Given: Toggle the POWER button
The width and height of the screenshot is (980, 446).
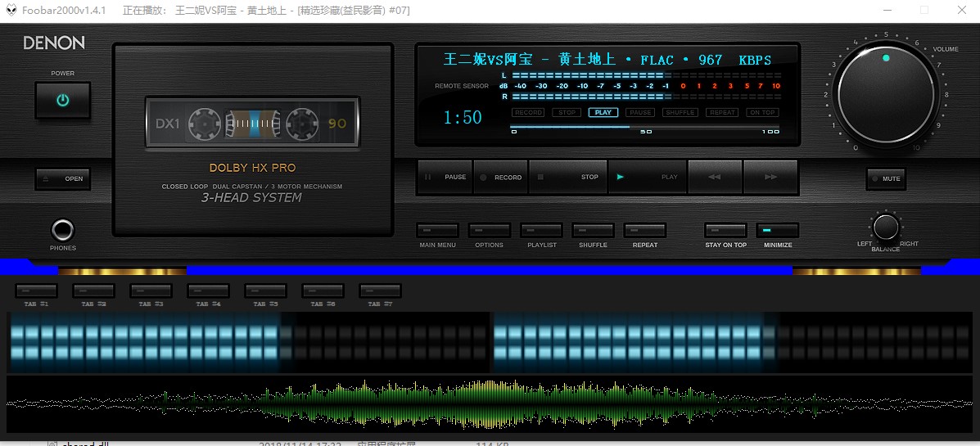Looking at the screenshot, I should point(62,100).
